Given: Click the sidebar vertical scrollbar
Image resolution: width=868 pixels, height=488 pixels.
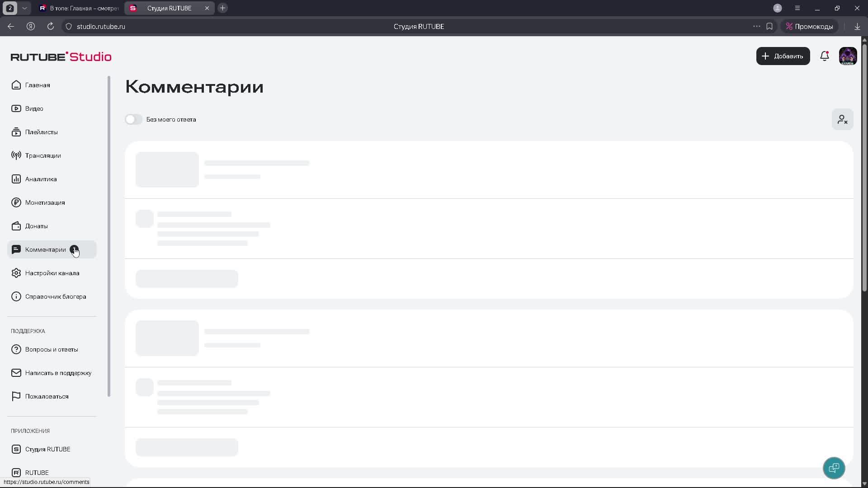Looking at the screenshot, I should point(109,235).
